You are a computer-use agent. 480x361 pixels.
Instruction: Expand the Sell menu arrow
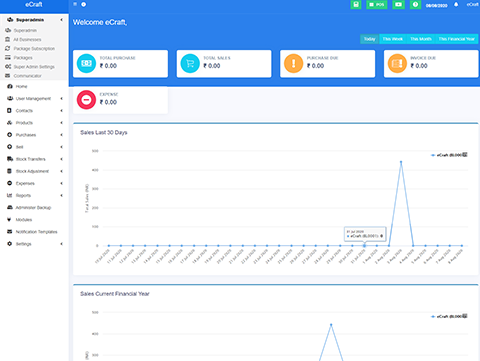[x=62, y=147]
